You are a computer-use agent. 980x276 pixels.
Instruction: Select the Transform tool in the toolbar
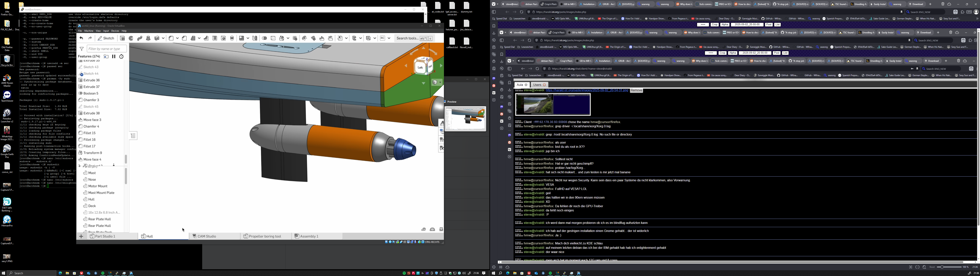tap(282, 38)
